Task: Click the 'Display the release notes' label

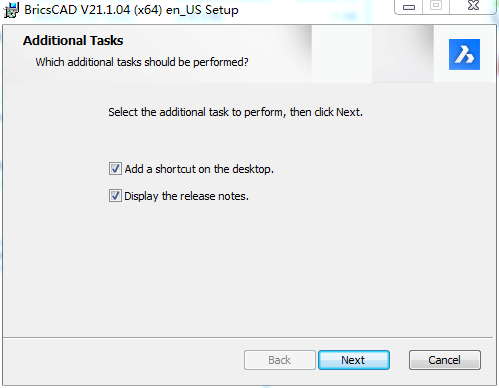Action: pyautogui.click(x=186, y=196)
